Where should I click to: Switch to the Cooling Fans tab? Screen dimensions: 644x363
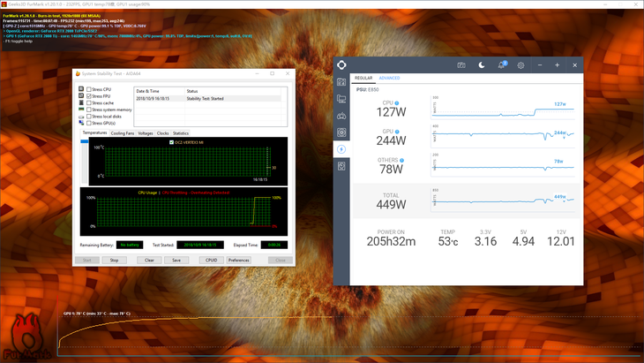click(123, 133)
